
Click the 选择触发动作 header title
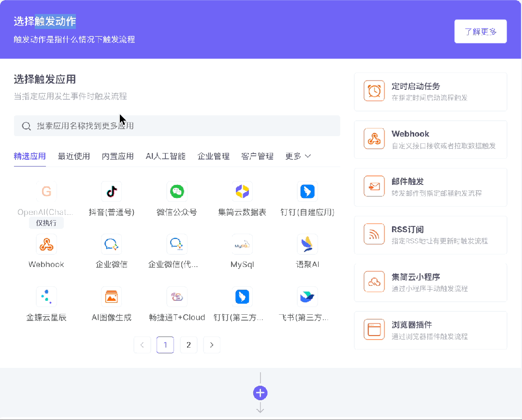[45, 21]
